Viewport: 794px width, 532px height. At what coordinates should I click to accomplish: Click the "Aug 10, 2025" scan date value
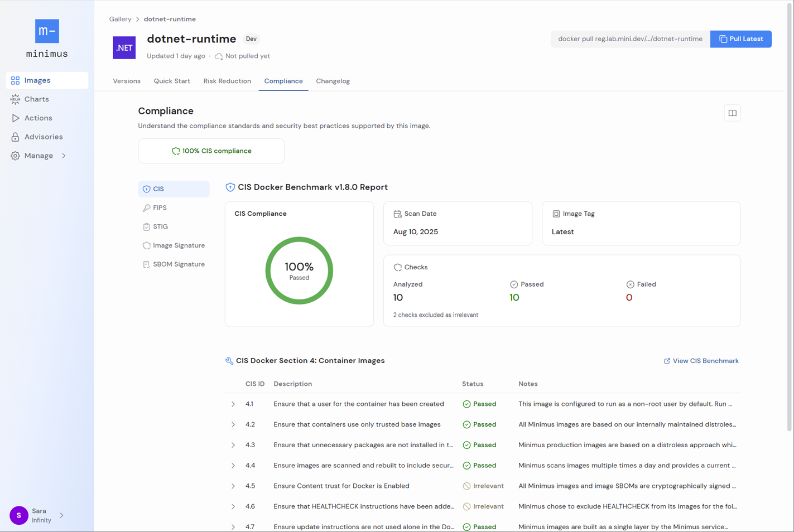click(x=416, y=232)
